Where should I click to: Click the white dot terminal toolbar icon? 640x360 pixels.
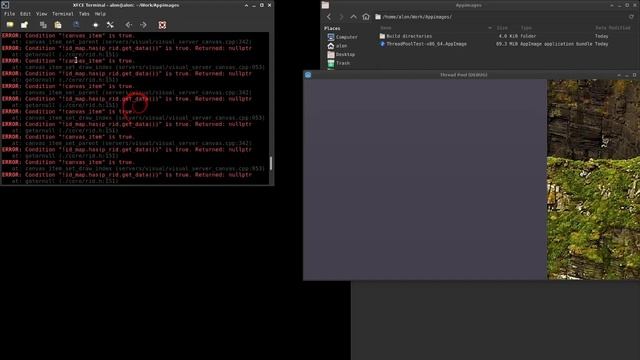click(96, 25)
